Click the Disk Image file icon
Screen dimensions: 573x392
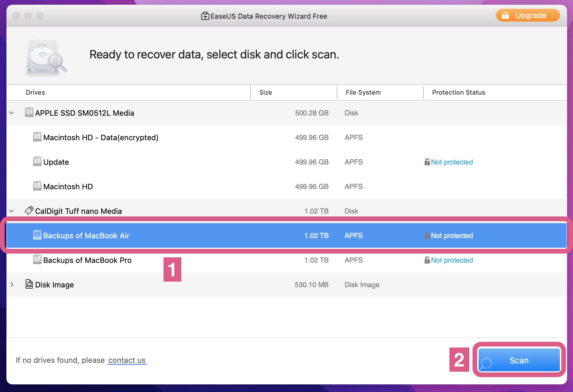pyautogui.click(x=29, y=284)
